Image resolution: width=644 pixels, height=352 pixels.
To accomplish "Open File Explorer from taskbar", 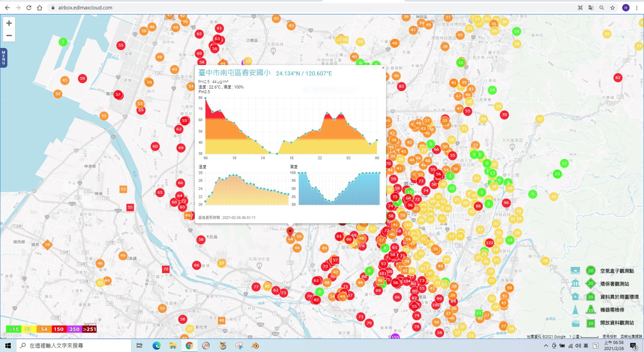I will [x=173, y=346].
